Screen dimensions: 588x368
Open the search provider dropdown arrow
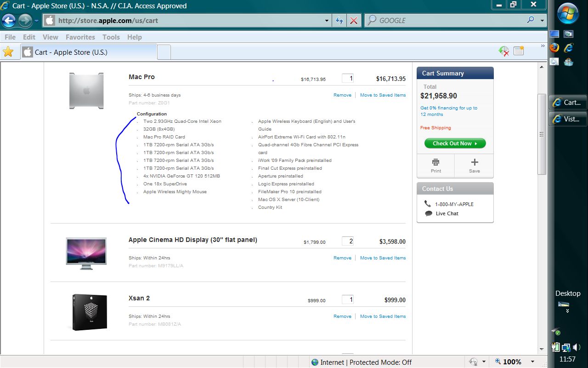click(x=542, y=20)
